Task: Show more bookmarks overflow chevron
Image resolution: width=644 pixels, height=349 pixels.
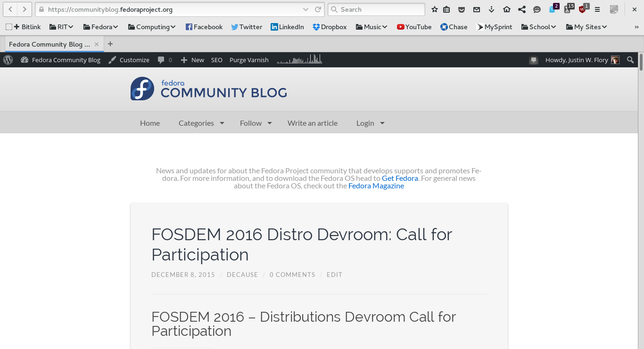Action: point(636,27)
